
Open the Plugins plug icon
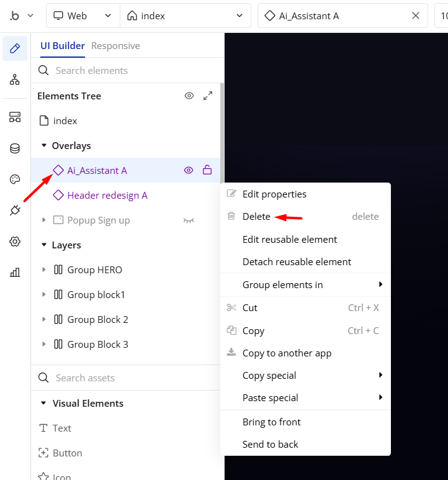click(15, 211)
